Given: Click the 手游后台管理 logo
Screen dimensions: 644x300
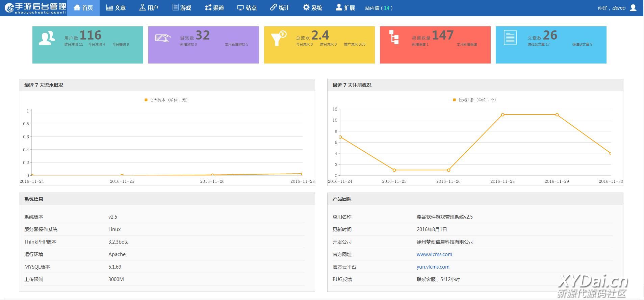Looking at the screenshot, I should click(35, 8).
